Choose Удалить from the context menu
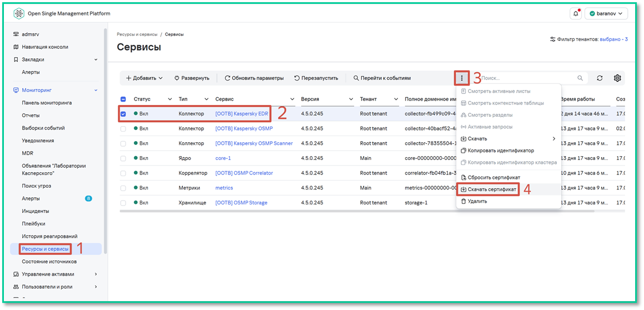644x310 pixels. tap(508, 201)
